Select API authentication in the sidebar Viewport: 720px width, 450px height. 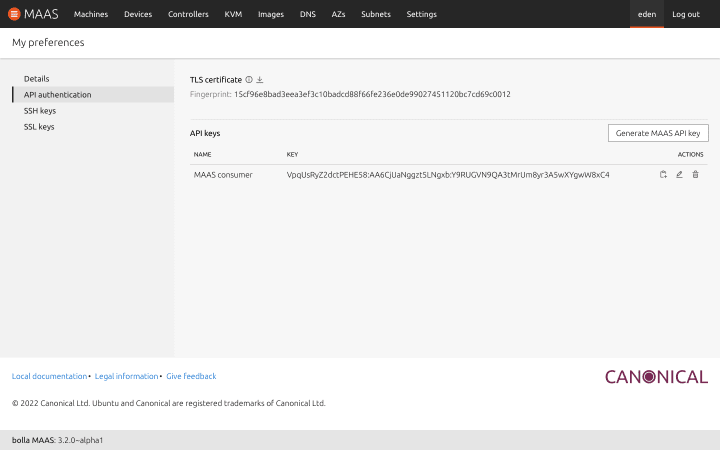(x=93, y=95)
